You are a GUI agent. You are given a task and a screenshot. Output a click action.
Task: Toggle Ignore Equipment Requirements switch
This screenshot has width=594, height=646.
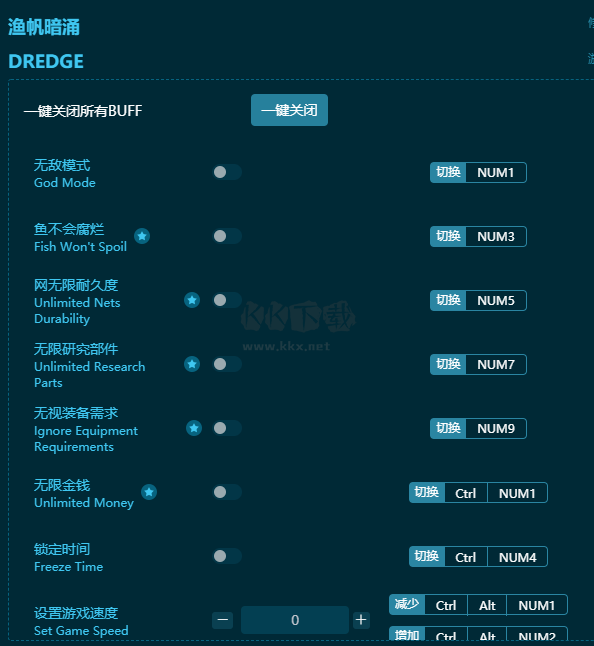click(227, 428)
